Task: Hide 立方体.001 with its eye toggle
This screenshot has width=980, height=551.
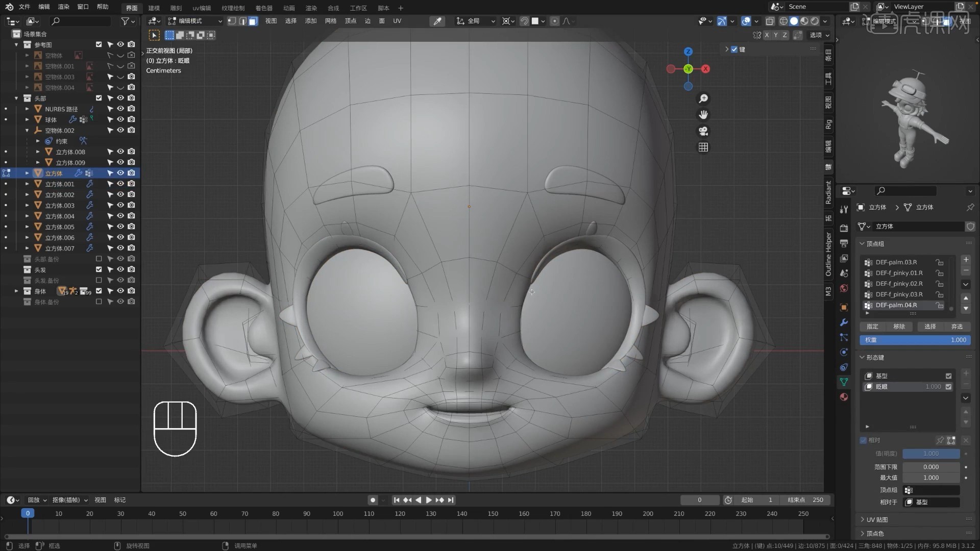Action: pos(120,184)
